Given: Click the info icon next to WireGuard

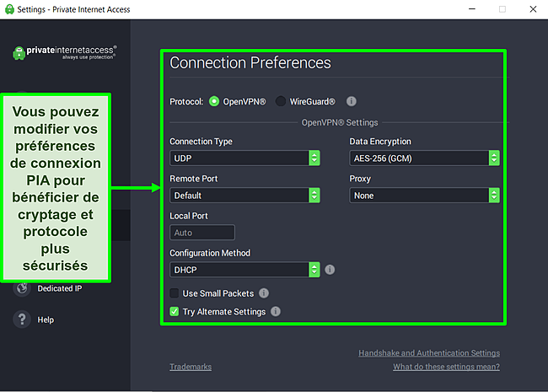Looking at the screenshot, I should 351,101.
